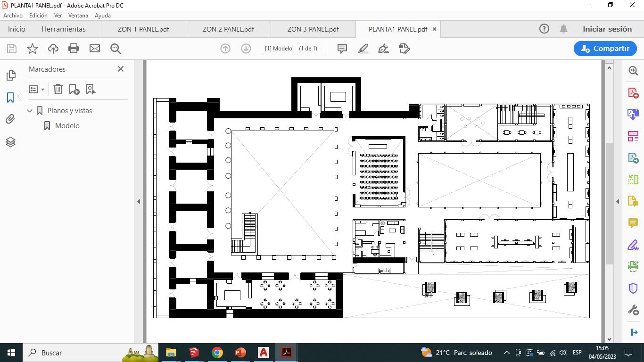Viewport: 644px width, 362px height.
Task: Open the Ventana menu
Action: [x=78, y=16]
